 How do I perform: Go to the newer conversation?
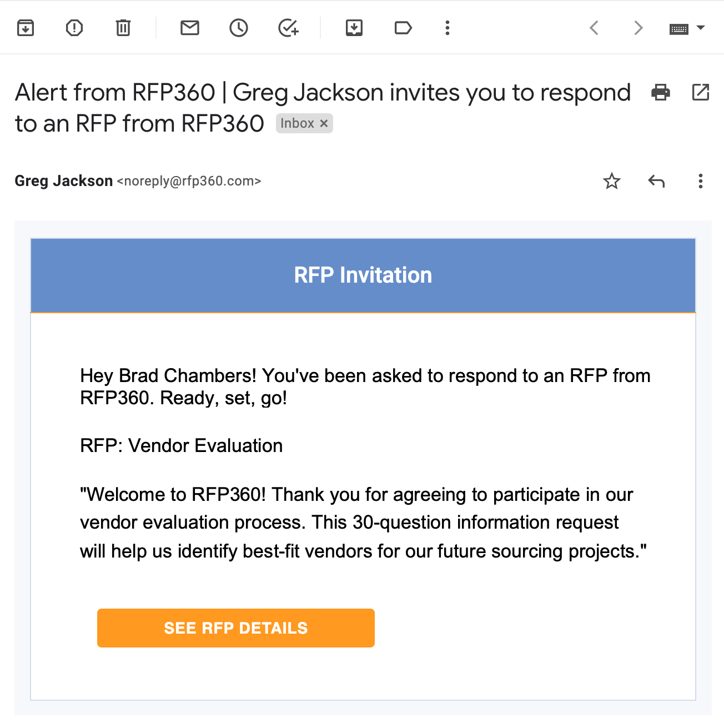click(594, 27)
